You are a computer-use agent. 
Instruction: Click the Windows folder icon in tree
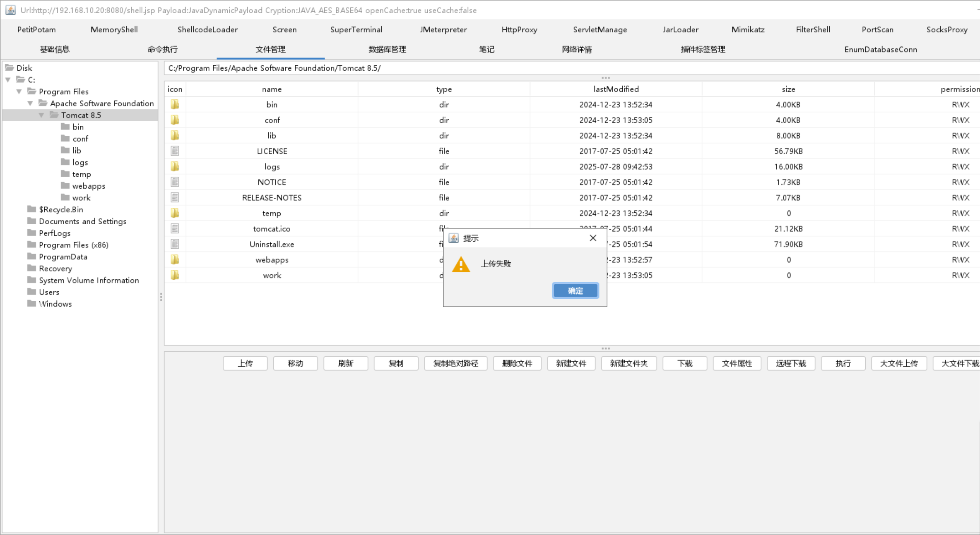click(x=32, y=304)
